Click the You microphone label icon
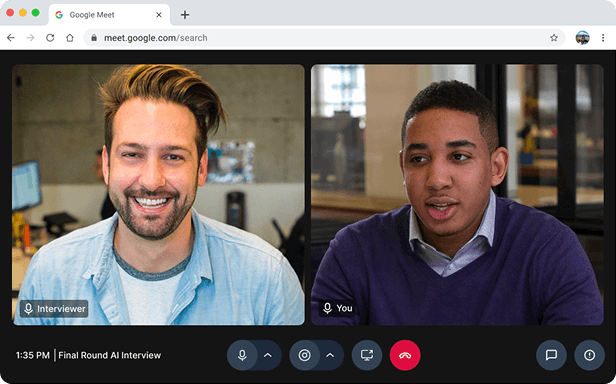Viewport: 616px width, 384px height. tap(327, 308)
